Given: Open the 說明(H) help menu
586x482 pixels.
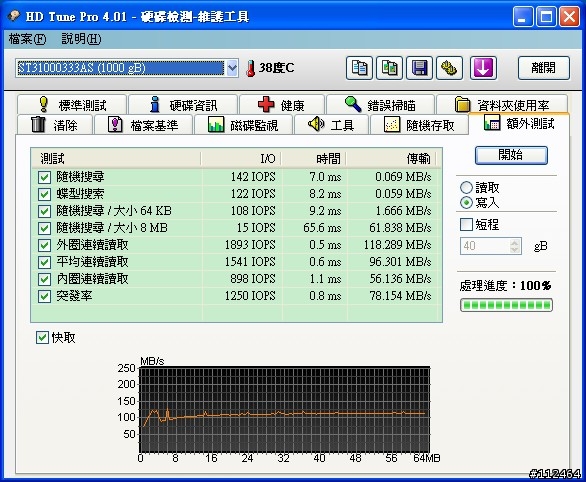Looking at the screenshot, I should (x=81, y=39).
